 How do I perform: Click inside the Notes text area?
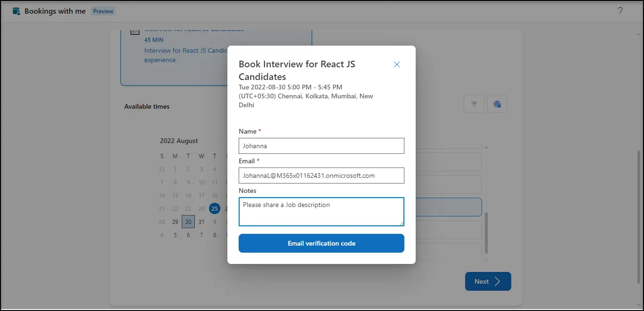(x=321, y=212)
